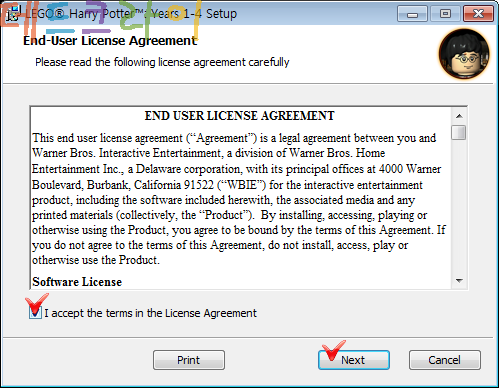This screenshot has height=388, width=499.
Task: Click the 'End-User License Agreement' page header
Action: pyautogui.click(x=110, y=41)
